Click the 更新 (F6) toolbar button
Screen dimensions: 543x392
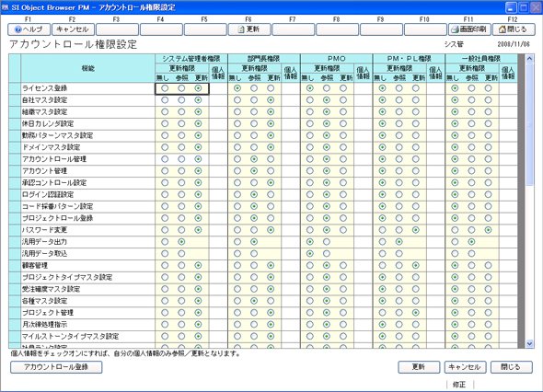pyautogui.click(x=249, y=29)
